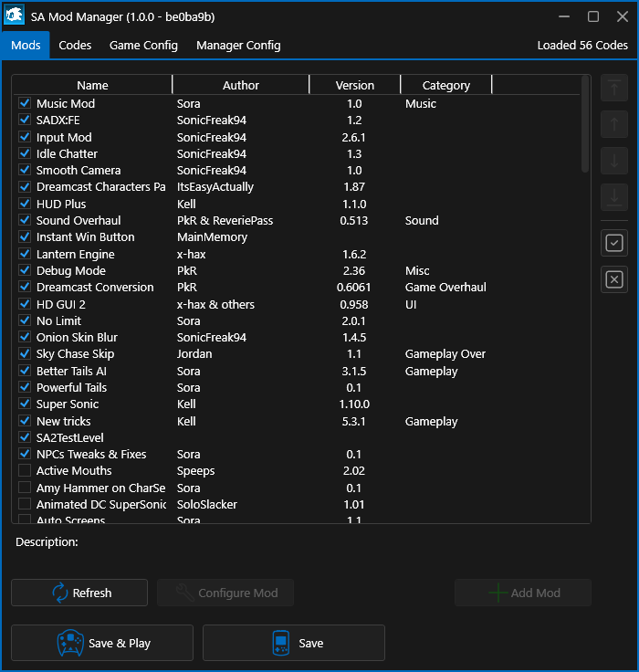Uncheck Sound Overhaul mod

tap(25, 220)
